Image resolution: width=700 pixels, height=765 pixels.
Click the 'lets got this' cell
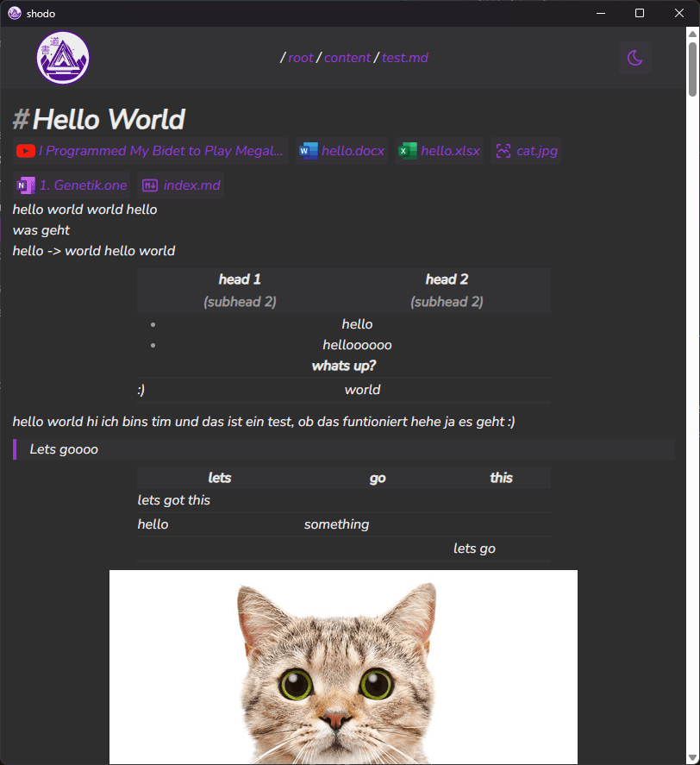tap(173, 500)
